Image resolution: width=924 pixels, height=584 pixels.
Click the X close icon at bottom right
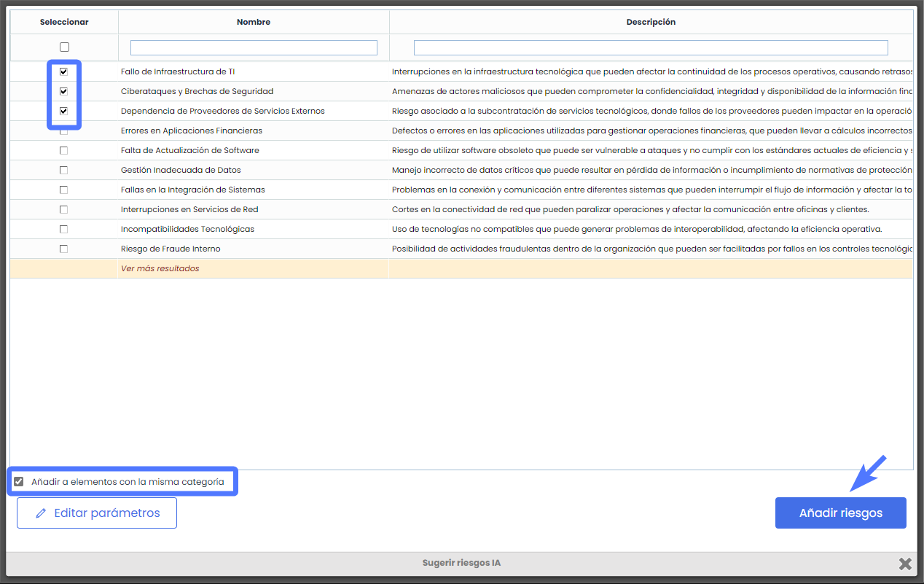(905, 564)
